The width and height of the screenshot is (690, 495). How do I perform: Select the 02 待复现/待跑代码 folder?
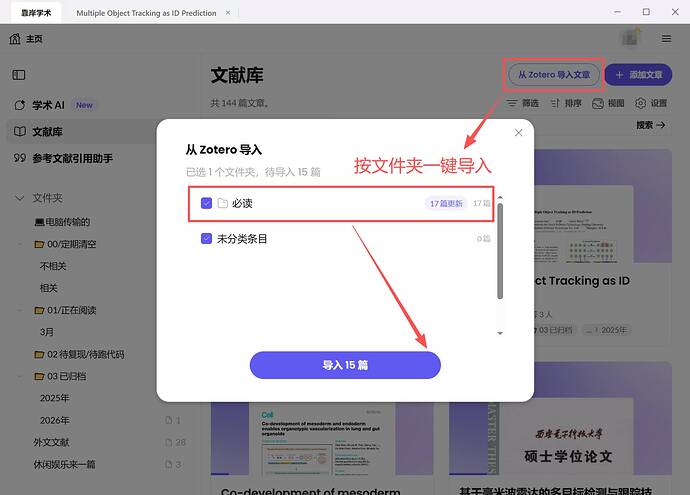pos(80,354)
